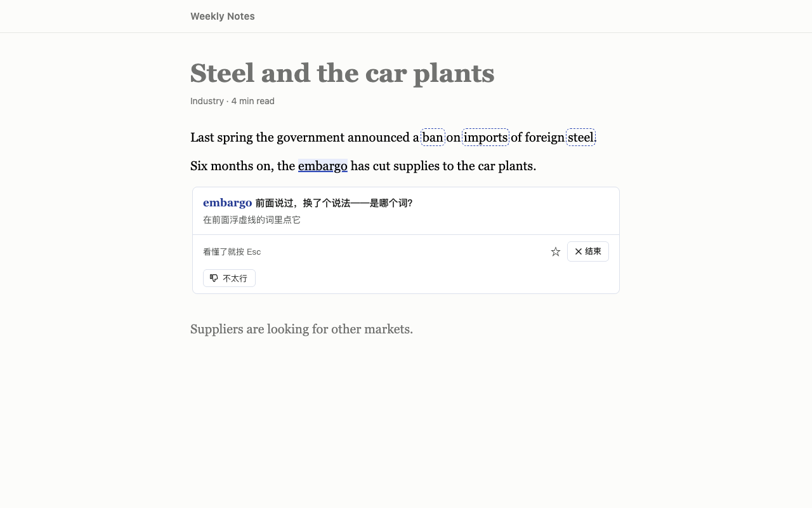Click the "看懂了就按 Esc" hint text

point(232,251)
